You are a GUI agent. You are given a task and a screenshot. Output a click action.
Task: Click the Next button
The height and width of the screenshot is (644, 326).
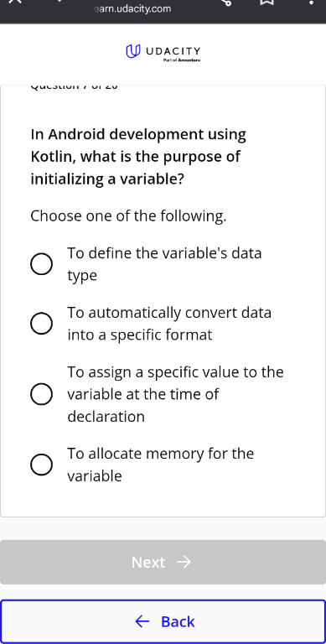pyautogui.click(x=163, y=562)
